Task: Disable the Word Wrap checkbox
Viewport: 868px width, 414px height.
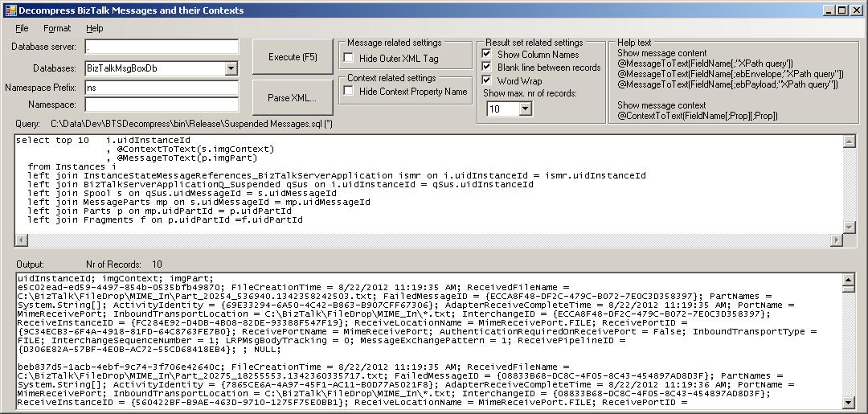Action: (x=486, y=81)
